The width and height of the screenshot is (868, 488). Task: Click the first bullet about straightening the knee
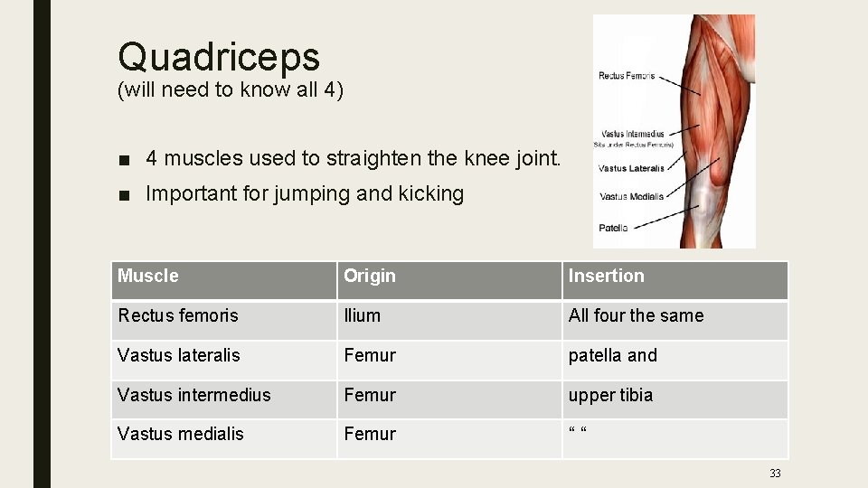coord(354,158)
